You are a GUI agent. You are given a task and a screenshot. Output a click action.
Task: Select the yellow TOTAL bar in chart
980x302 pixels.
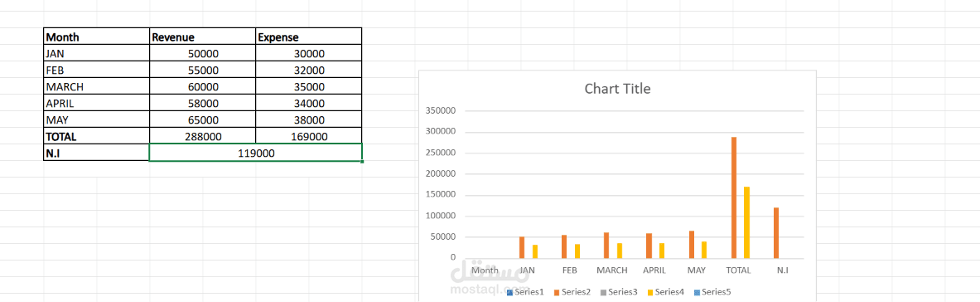tap(746, 222)
